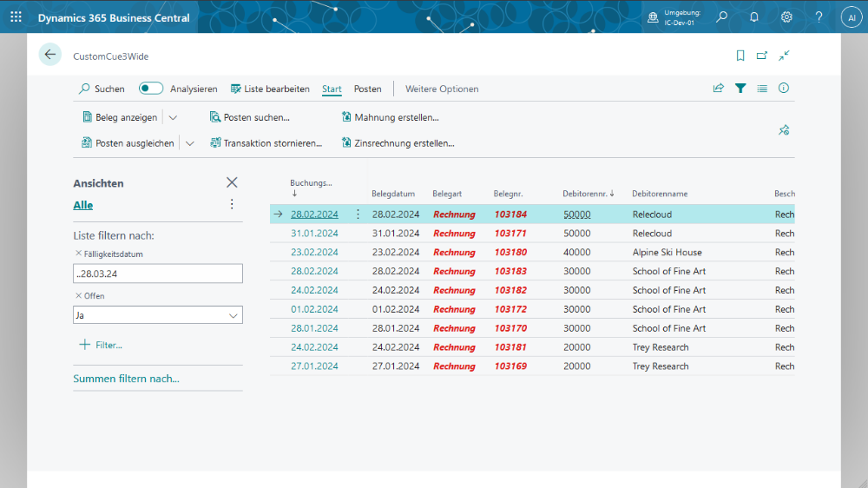Open the FactBox info icon

(783, 88)
